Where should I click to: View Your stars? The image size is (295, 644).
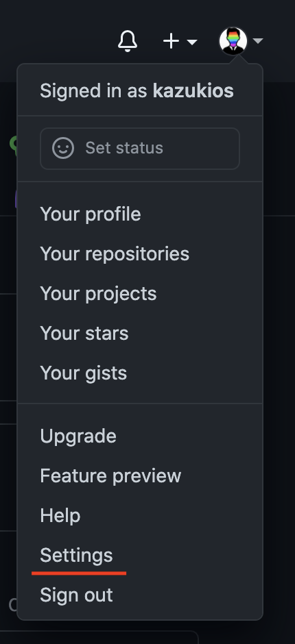point(140,334)
